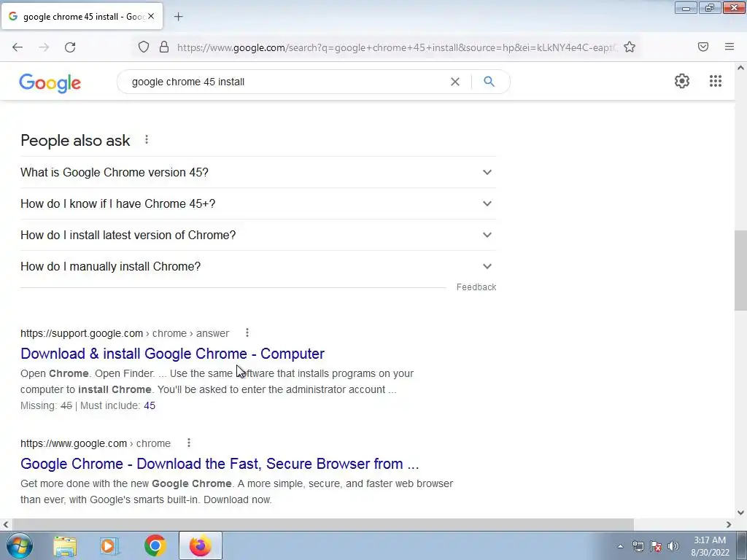
Task: Click the "People also ask" heading
Action: point(75,141)
